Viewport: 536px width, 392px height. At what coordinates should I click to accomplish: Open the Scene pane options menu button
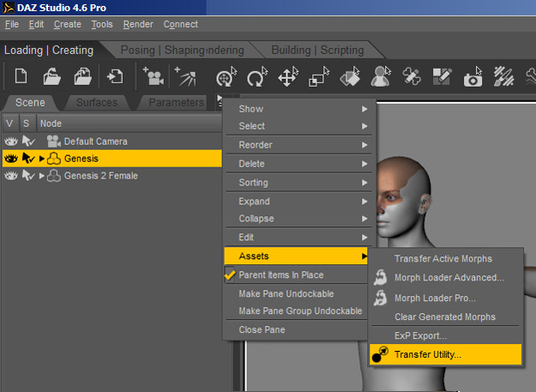point(220,101)
